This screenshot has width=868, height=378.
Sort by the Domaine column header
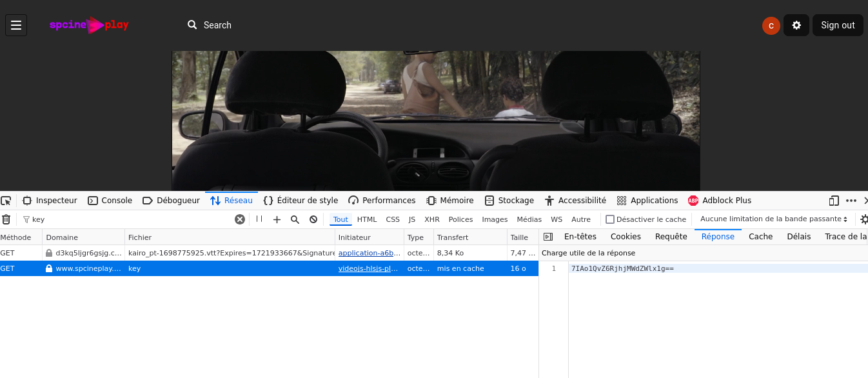click(83, 237)
